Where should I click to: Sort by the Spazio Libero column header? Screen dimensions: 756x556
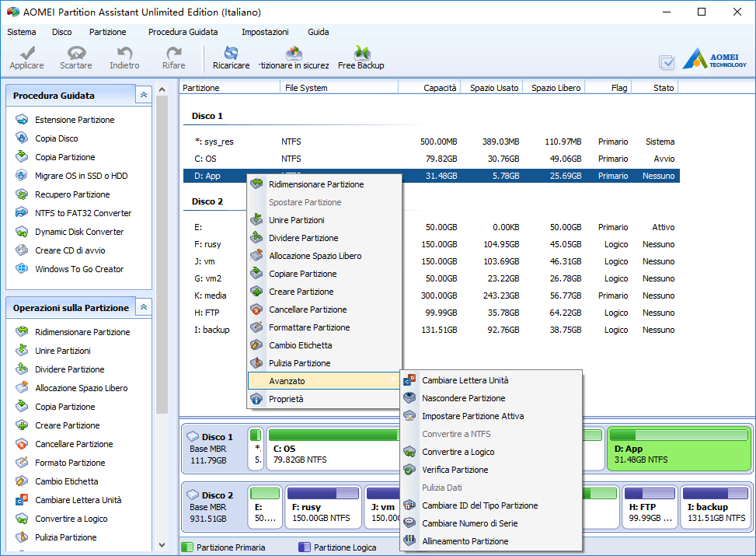click(x=555, y=87)
